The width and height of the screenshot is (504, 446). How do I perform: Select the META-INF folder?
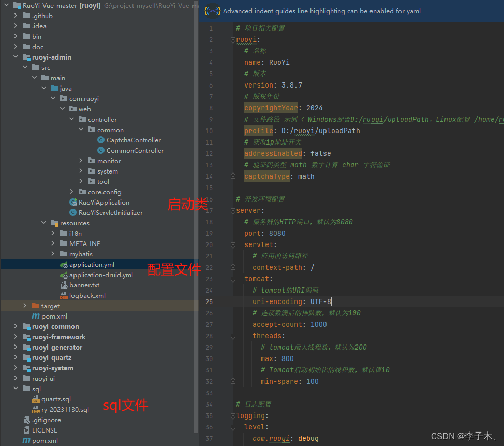point(84,243)
